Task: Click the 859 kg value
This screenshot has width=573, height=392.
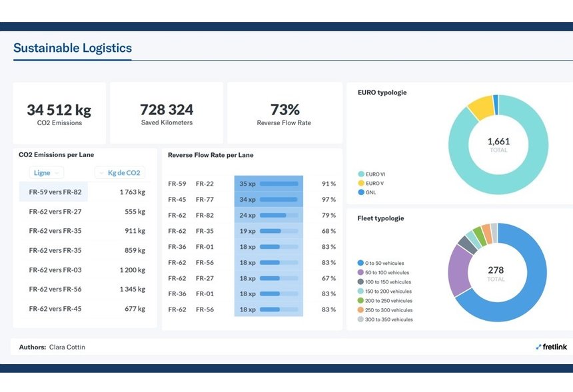Action: coord(135,250)
